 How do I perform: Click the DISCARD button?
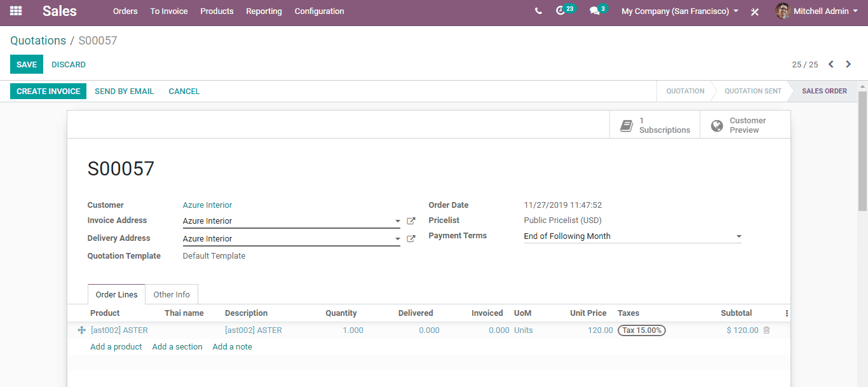tap(69, 65)
